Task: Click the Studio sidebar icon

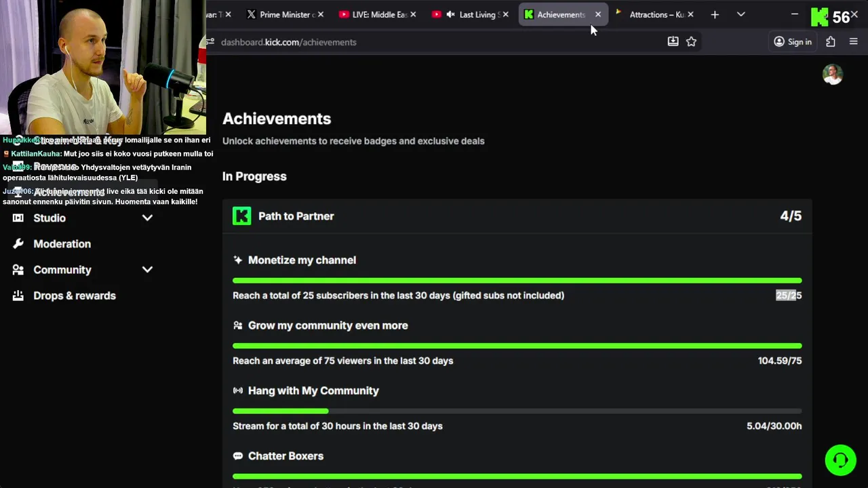Action: coord(18,218)
